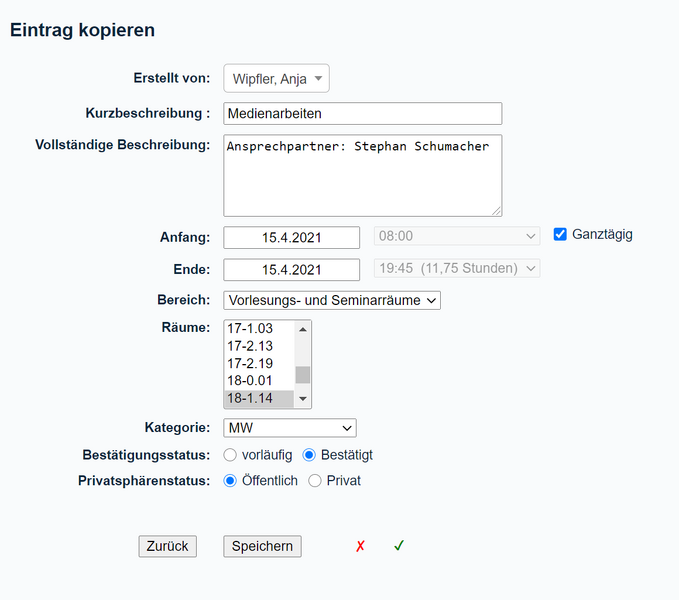This screenshot has height=600, width=679.
Task: Select the vorläufig radio button
Action: tap(231, 455)
